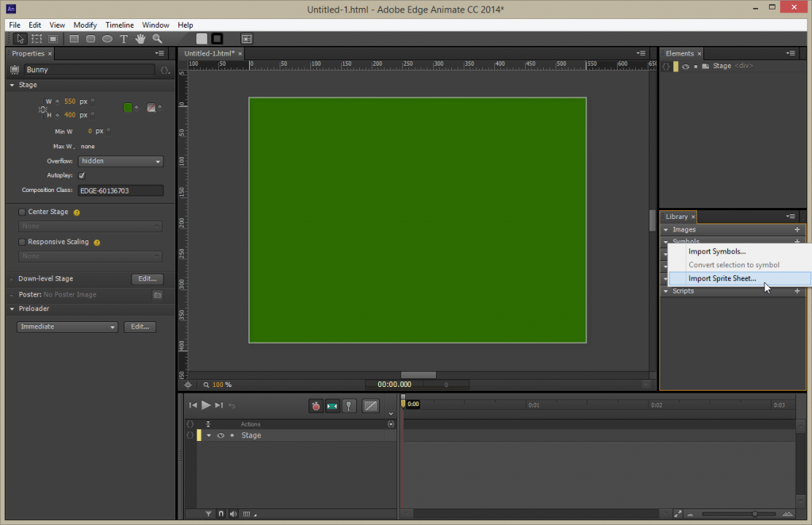Click the Composition Class input field
812x525 pixels.
[121, 191]
